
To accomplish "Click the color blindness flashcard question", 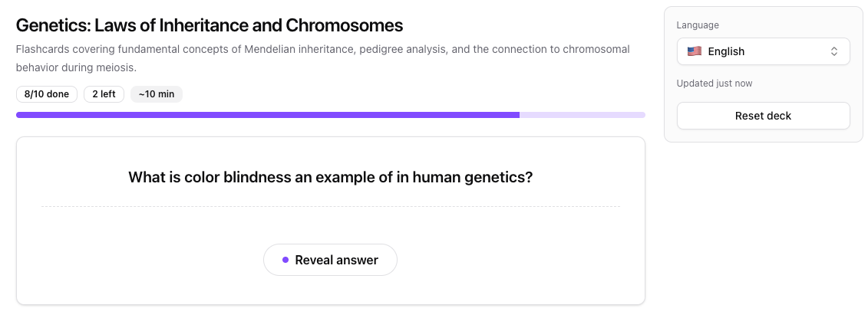I will 330,177.
